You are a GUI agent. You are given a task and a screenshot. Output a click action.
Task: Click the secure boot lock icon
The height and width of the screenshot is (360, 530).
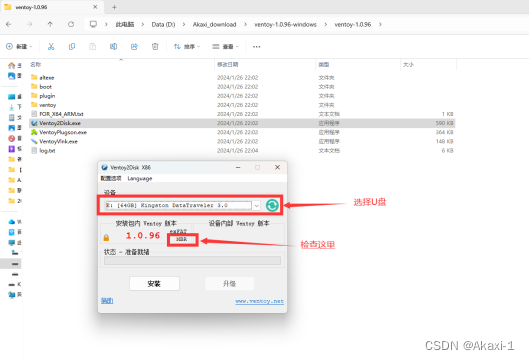(x=106, y=238)
